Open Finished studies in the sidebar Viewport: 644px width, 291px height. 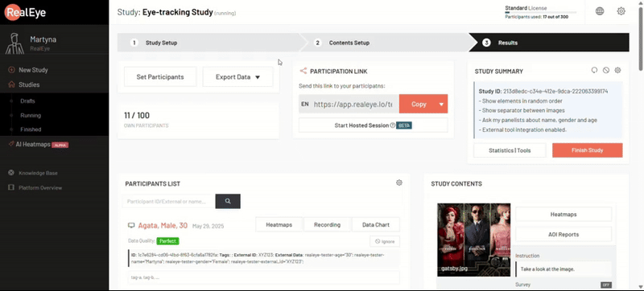tap(31, 129)
